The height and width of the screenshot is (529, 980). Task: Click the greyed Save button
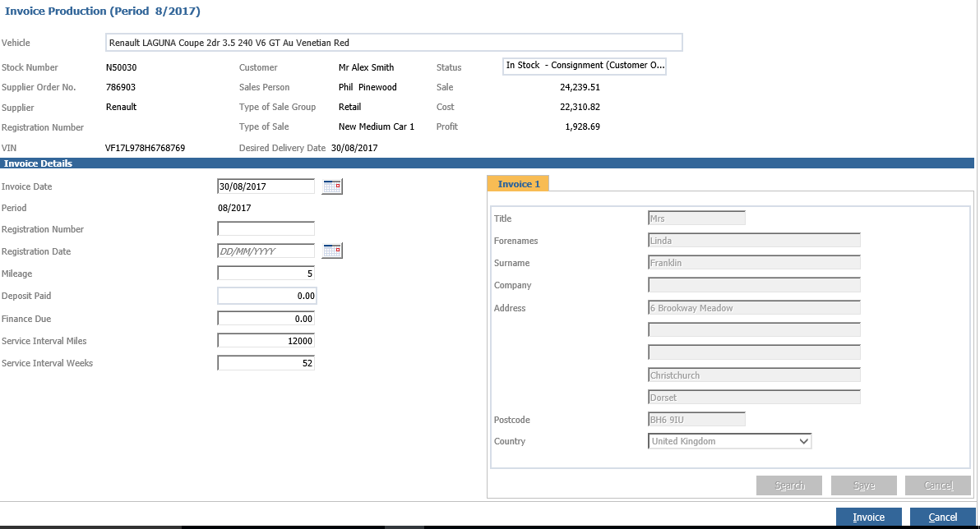pos(864,485)
